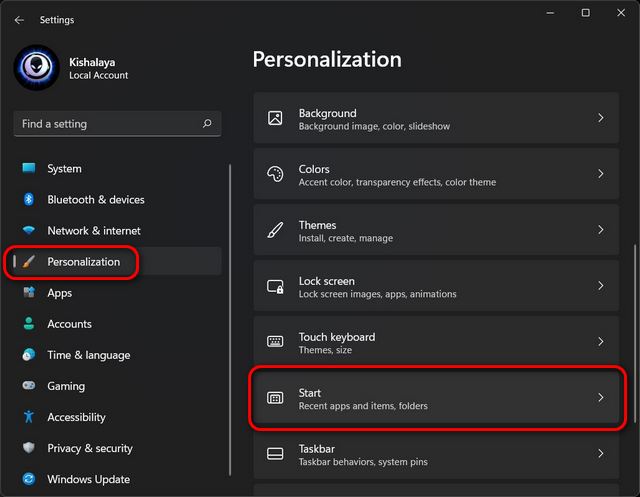Expand Lock screen chevron
This screenshot has height=497, width=640.
click(600, 286)
